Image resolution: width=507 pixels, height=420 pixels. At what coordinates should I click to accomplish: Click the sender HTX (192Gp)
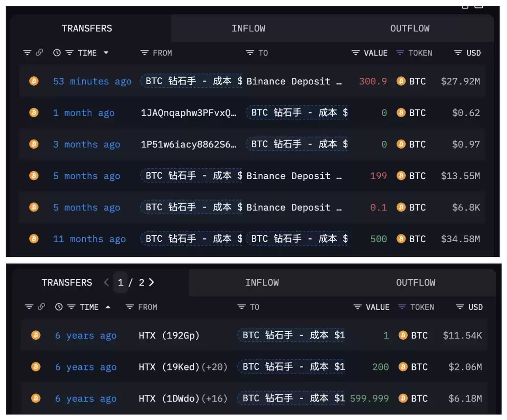pos(169,335)
